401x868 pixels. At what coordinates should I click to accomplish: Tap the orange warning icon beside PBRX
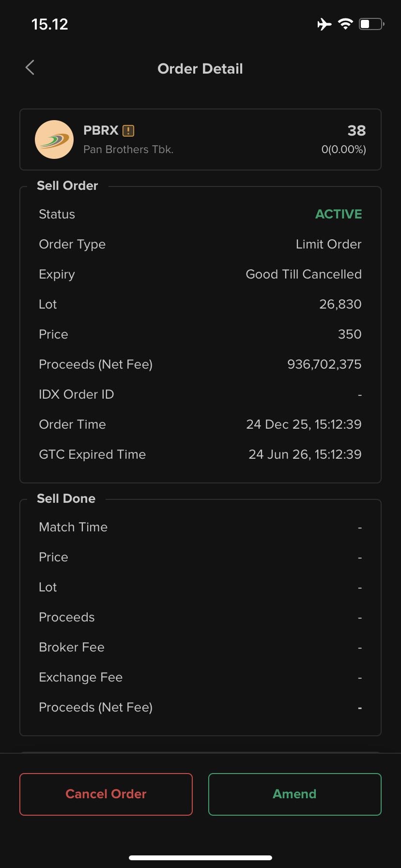128,131
